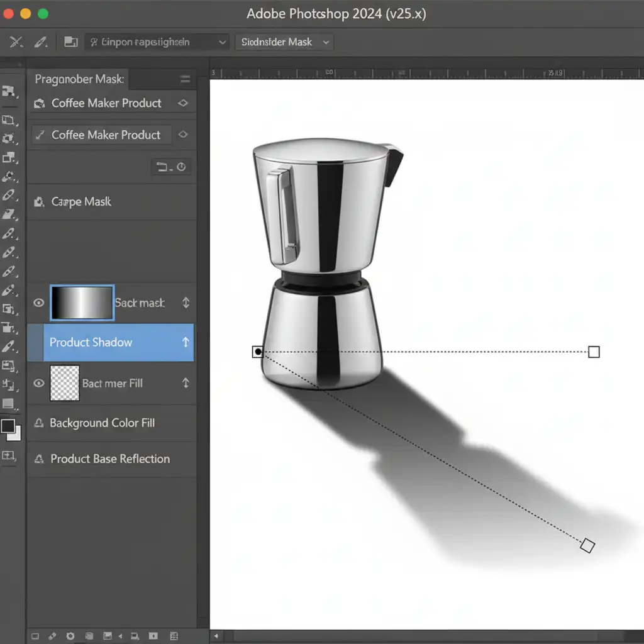Click the icon next to Carpe Mask
Viewport: 644px width, 644px height.
click(39, 202)
